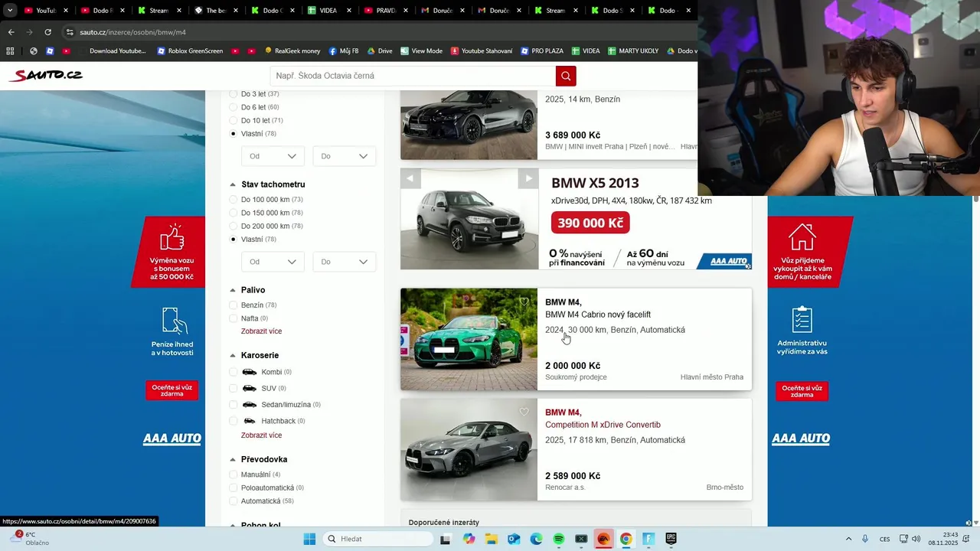The image size is (980, 551).
Task: Click the site info icon in the address bar
Action: click(70, 32)
